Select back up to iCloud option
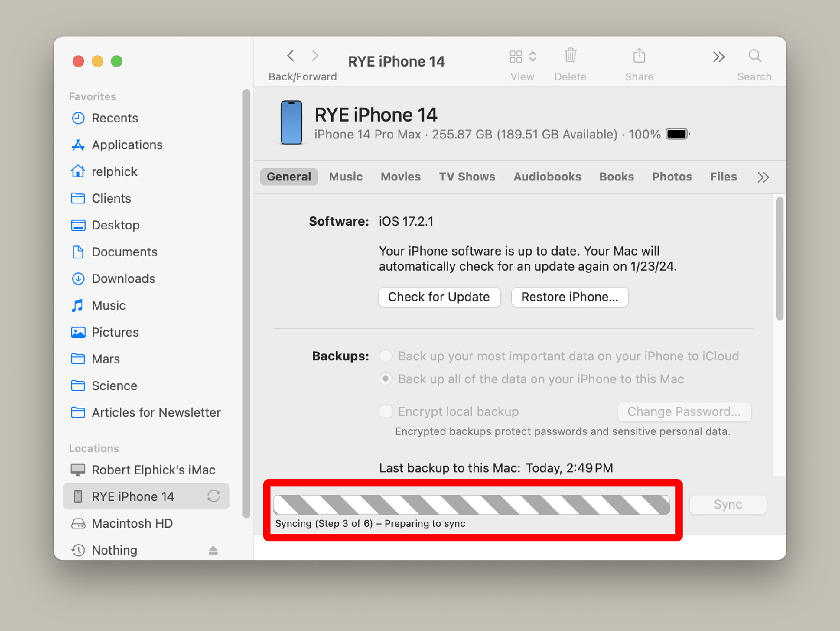This screenshot has height=631, width=840. [x=385, y=356]
